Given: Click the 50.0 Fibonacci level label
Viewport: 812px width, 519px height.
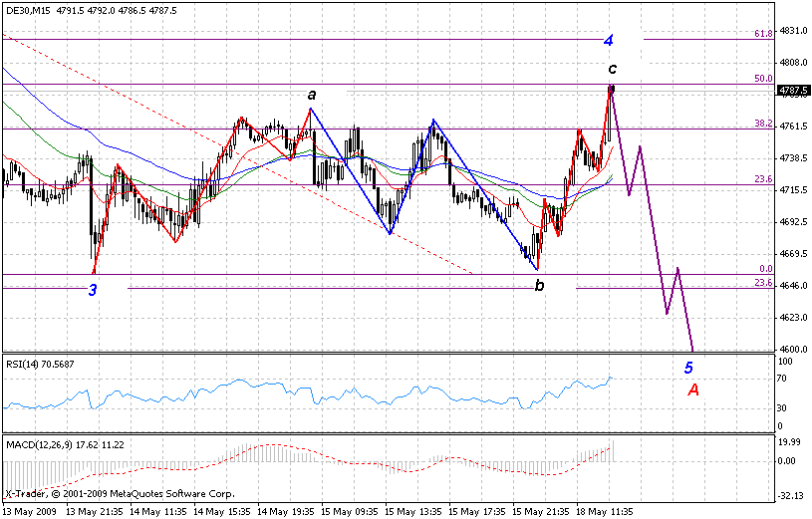Looking at the screenshot, I should point(763,79).
